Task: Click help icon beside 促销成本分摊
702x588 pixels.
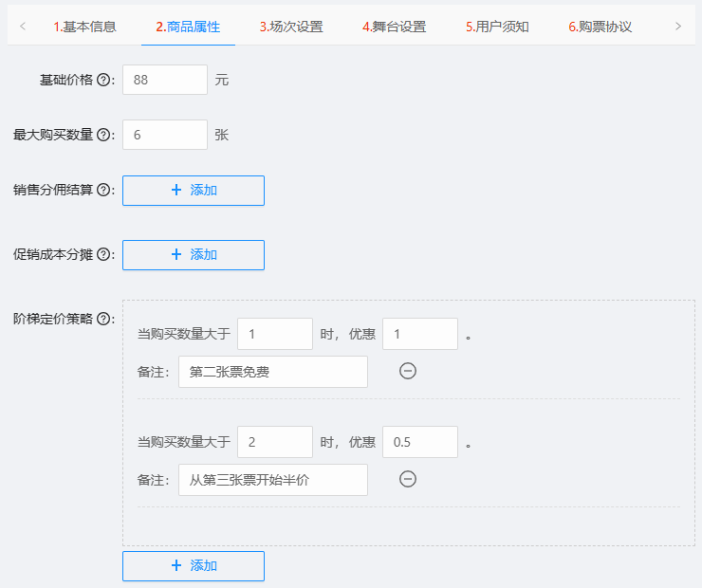Action: pos(103,254)
